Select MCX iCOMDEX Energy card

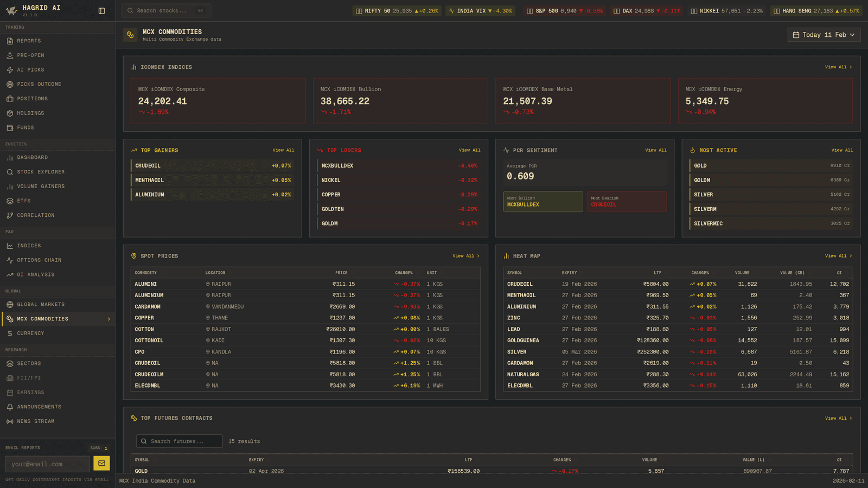point(765,101)
